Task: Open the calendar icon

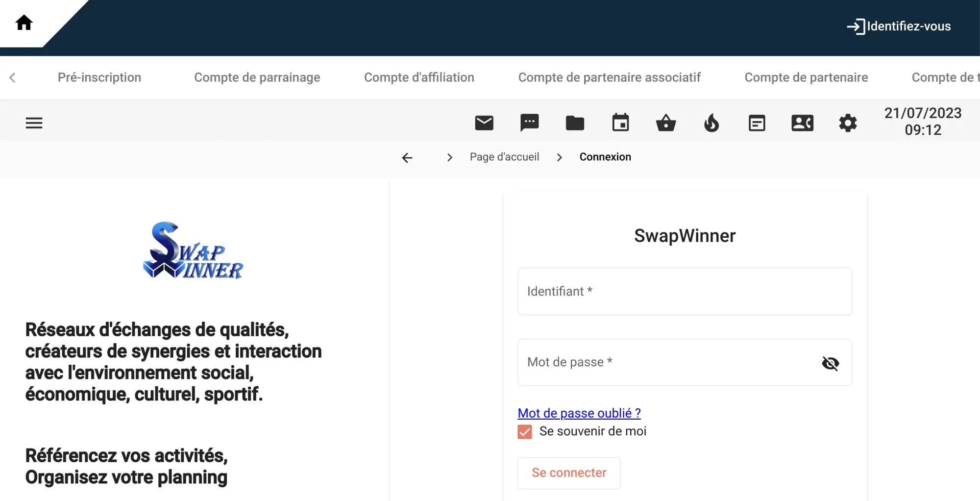Action: (620, 123)
